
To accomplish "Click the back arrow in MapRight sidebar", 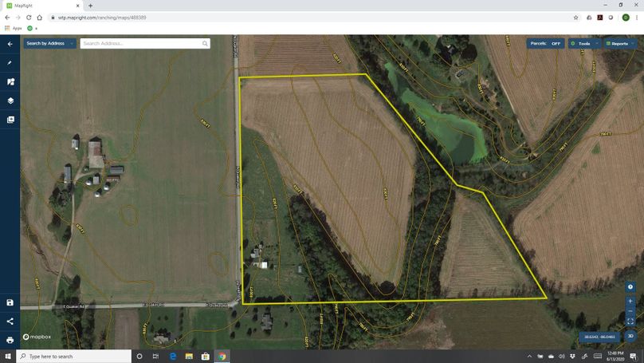I will click(x=10, y=44).
